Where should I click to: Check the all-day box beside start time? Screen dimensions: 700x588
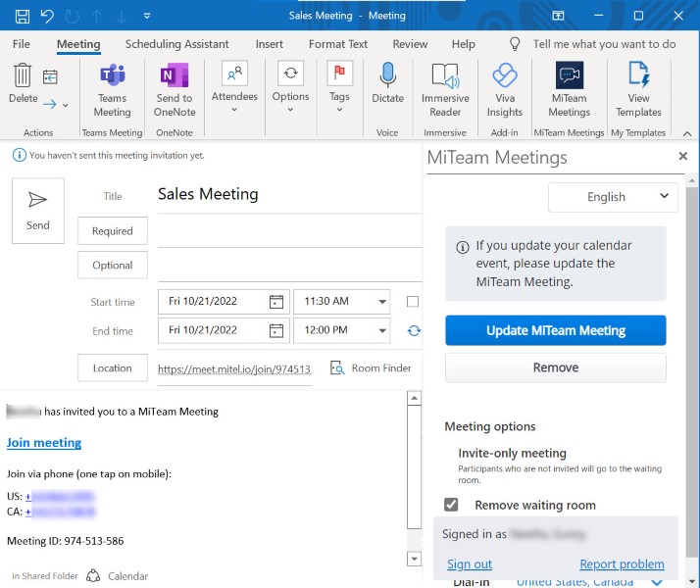[413, 302]
